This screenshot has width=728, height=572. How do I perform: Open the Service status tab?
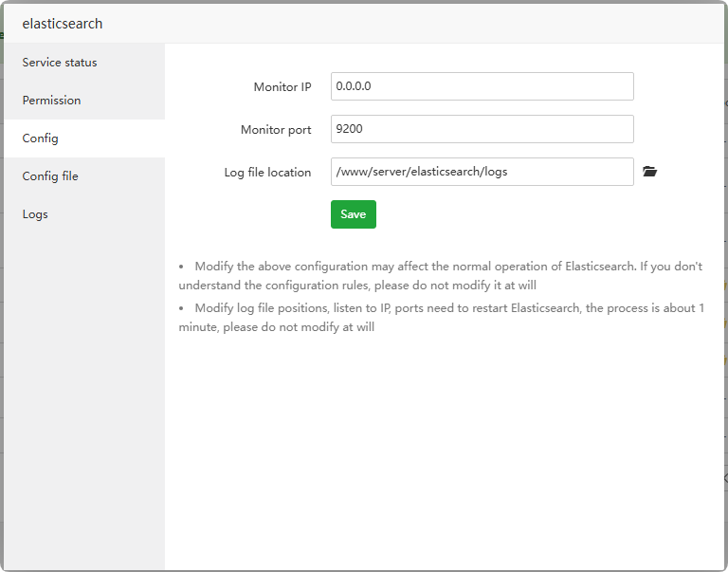[60, 63]
